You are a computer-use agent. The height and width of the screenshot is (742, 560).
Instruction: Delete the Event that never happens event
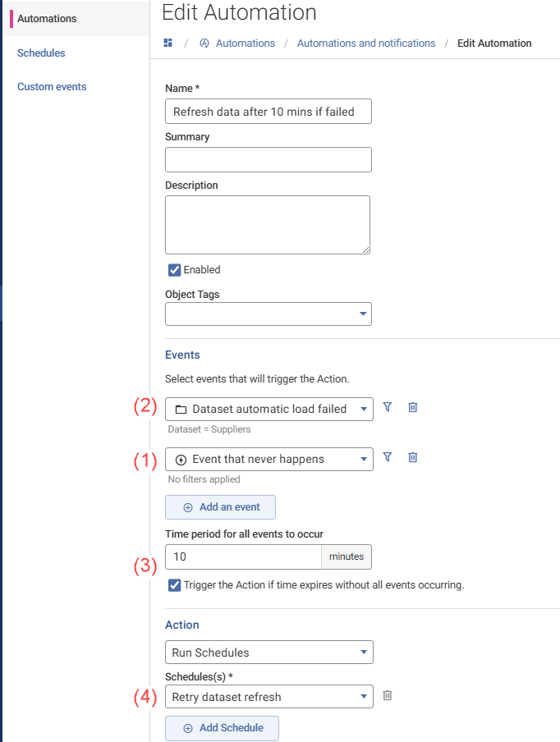[413, 457]
